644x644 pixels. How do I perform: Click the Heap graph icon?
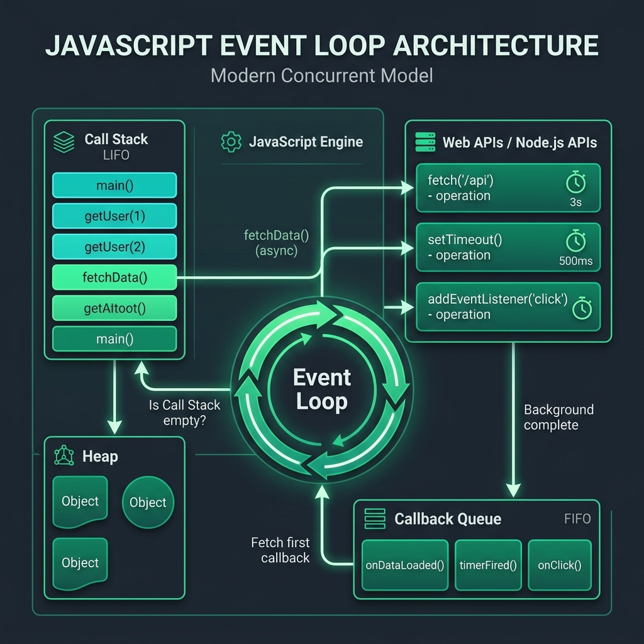point(64,455)
